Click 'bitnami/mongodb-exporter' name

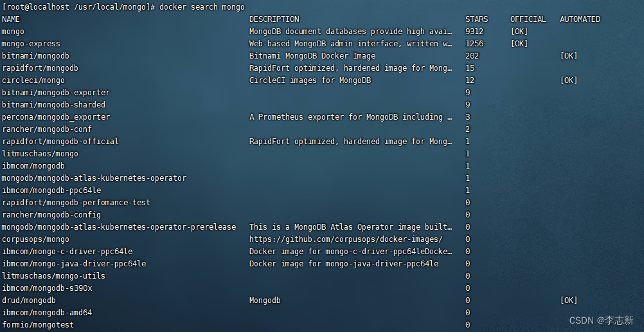pos(56,93)
